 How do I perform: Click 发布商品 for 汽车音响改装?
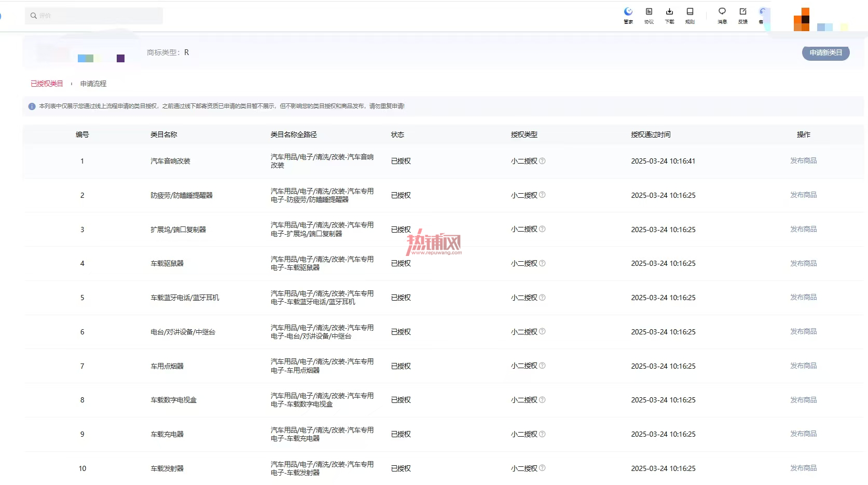pyautogui.click(x=803, y=161)
